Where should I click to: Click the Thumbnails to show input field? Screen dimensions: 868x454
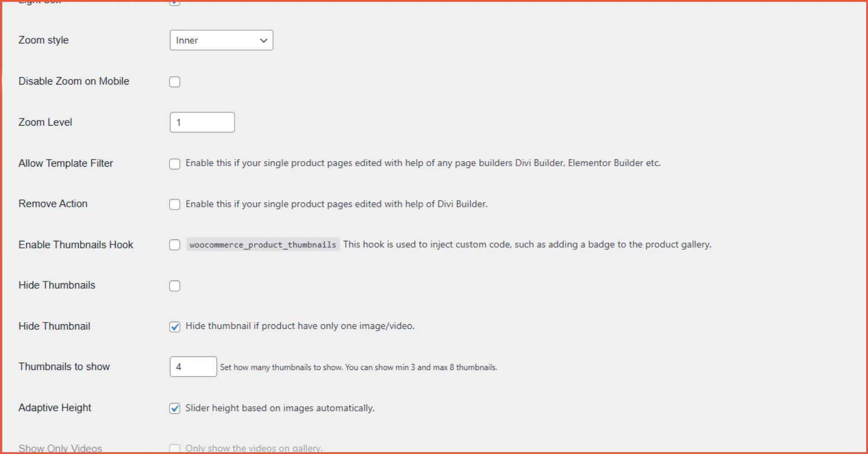193,366
